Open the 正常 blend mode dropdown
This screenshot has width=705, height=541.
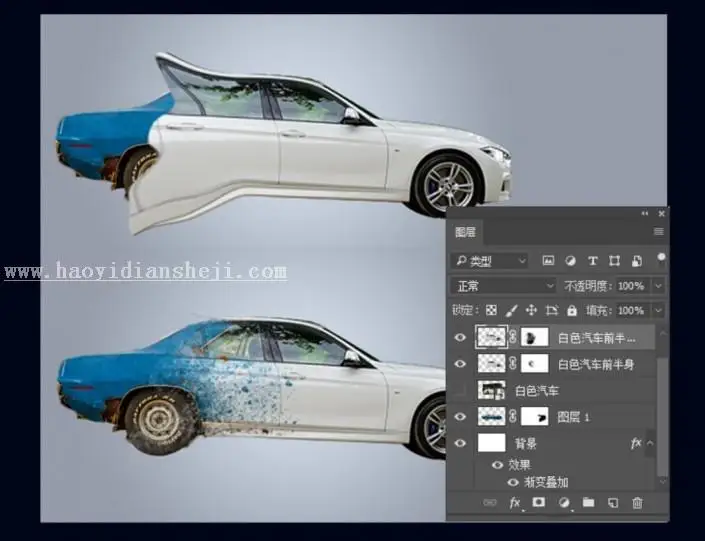pyautogui.click(x=504, y=286)
